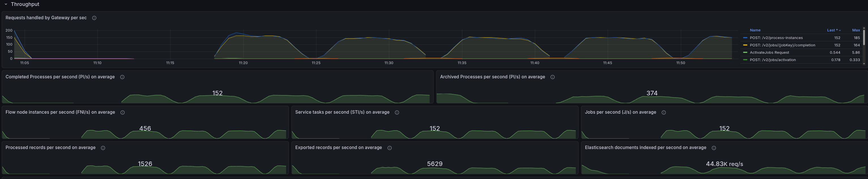Click info icon beside Flow node instances title
The height and width of the screenshot is (179, 868).
click(x=123, y=112)
